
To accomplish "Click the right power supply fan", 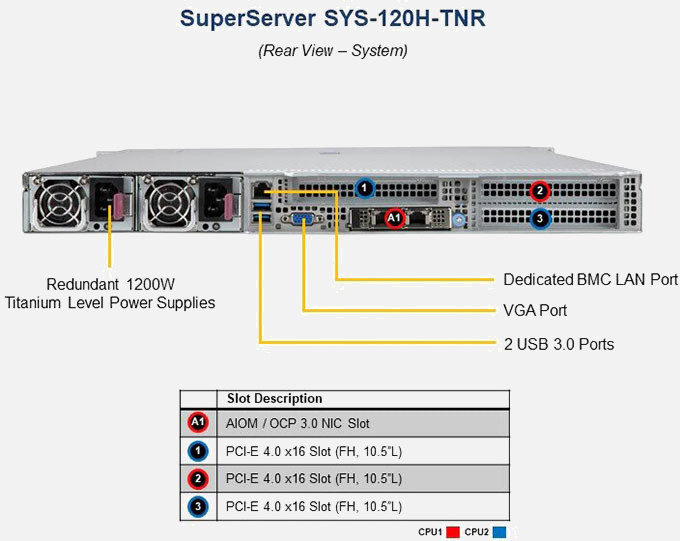I will click(x=169, y=203).
